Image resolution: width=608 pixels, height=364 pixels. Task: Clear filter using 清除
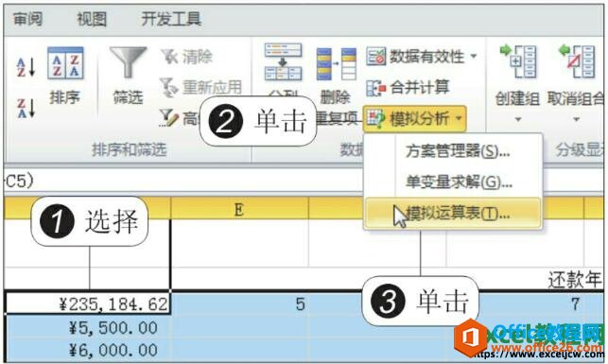click(x=186, y=57)
